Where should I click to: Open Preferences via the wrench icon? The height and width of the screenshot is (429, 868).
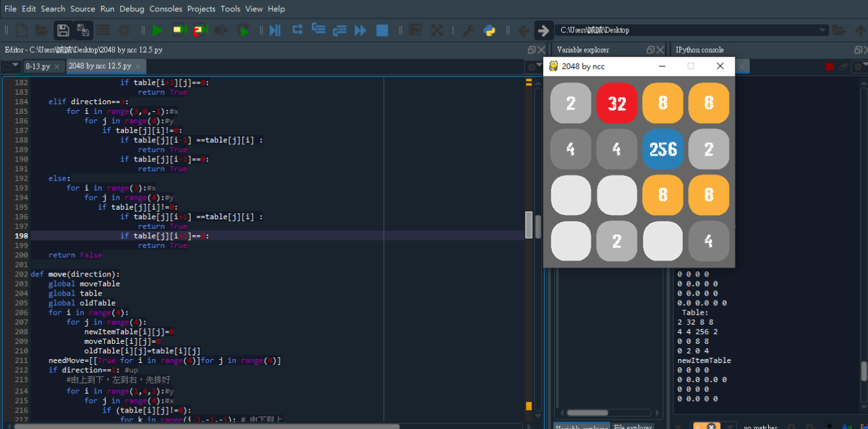point(468,30)
